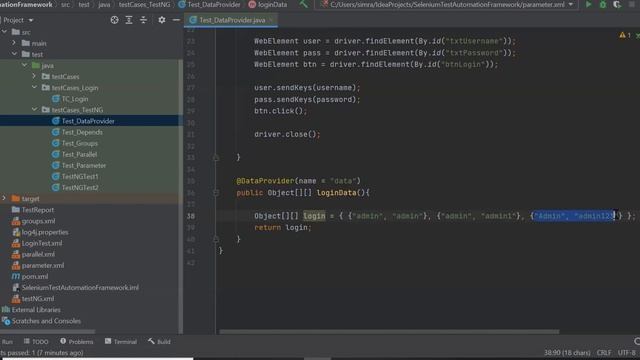
Task: Click the @DataProvider annotation
Action: 265,181
